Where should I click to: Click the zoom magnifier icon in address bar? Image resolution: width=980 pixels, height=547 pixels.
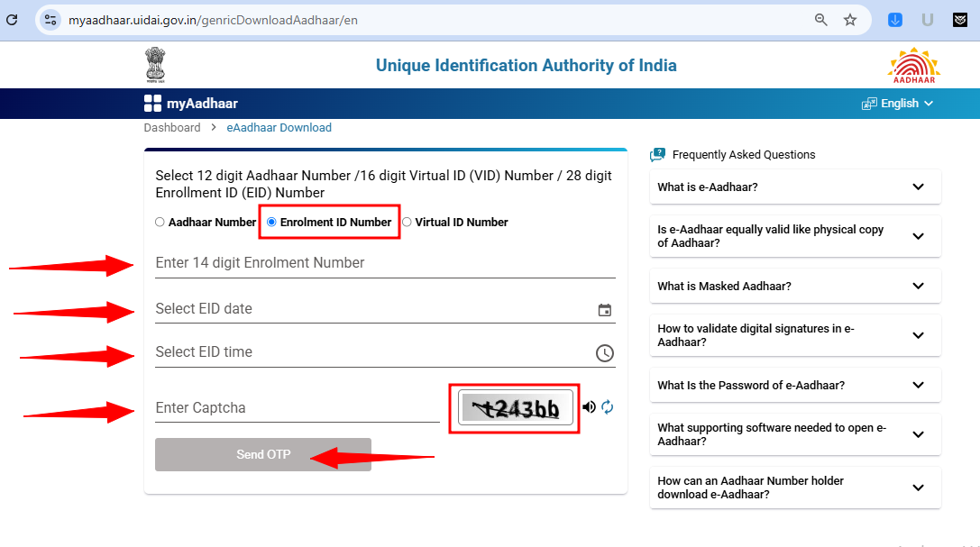[x=820, y=20]
